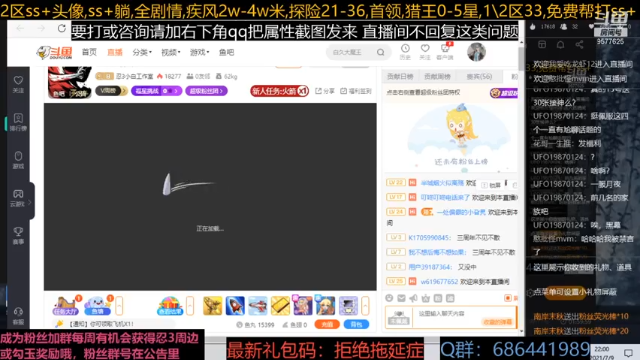The width and height of the screenshot is (640, 360).
Task: Open 云游戏 cloud gaming in left sidebar
Action: 18,198
